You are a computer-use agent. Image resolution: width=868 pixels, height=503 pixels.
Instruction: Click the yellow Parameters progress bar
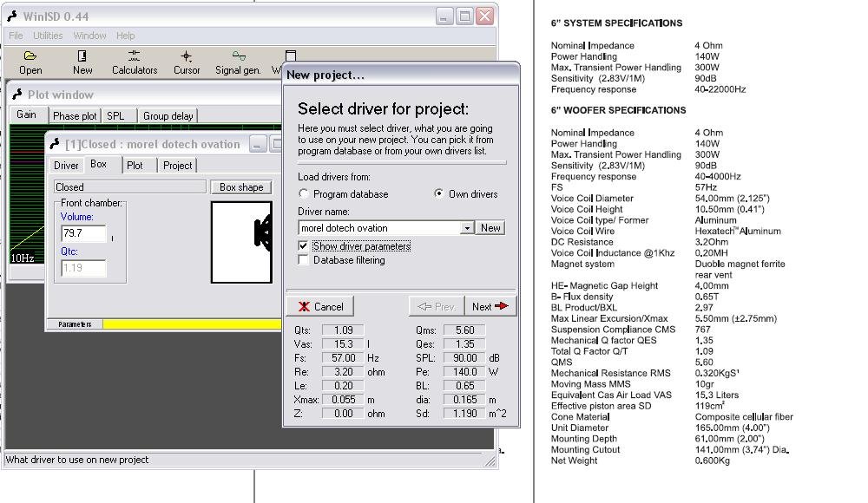pyautogui.click(x=192, y=324)
